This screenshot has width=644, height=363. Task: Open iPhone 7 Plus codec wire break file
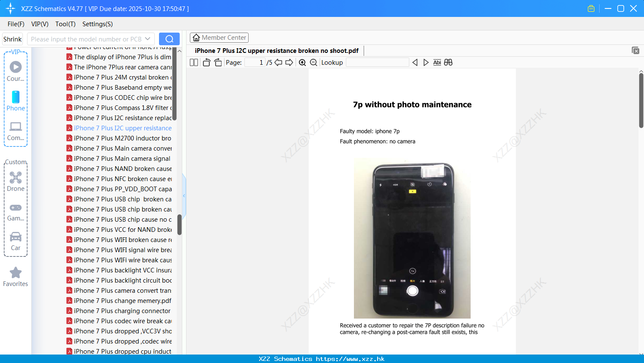pos(119,321)
